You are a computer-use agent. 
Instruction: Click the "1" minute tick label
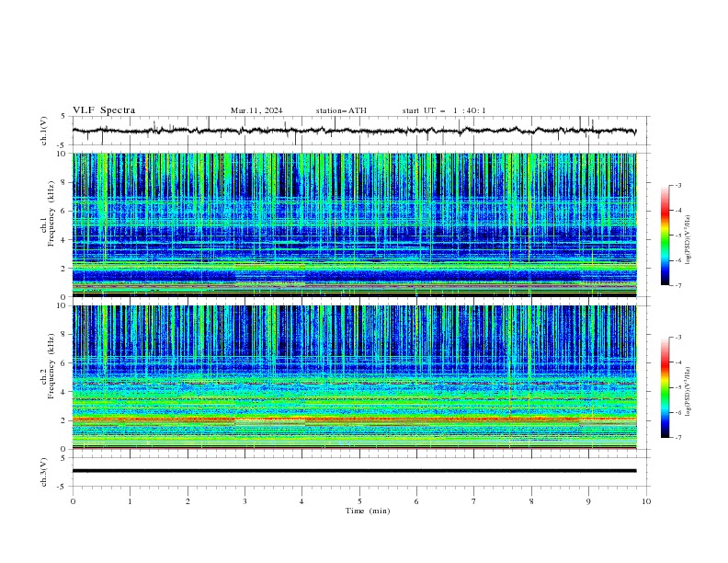[130, 501]
